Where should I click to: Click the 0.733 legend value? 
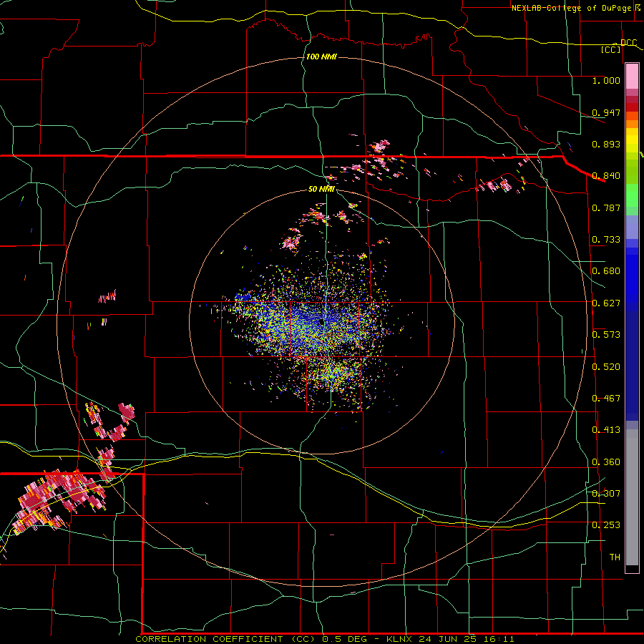click(x=606, y=240)
